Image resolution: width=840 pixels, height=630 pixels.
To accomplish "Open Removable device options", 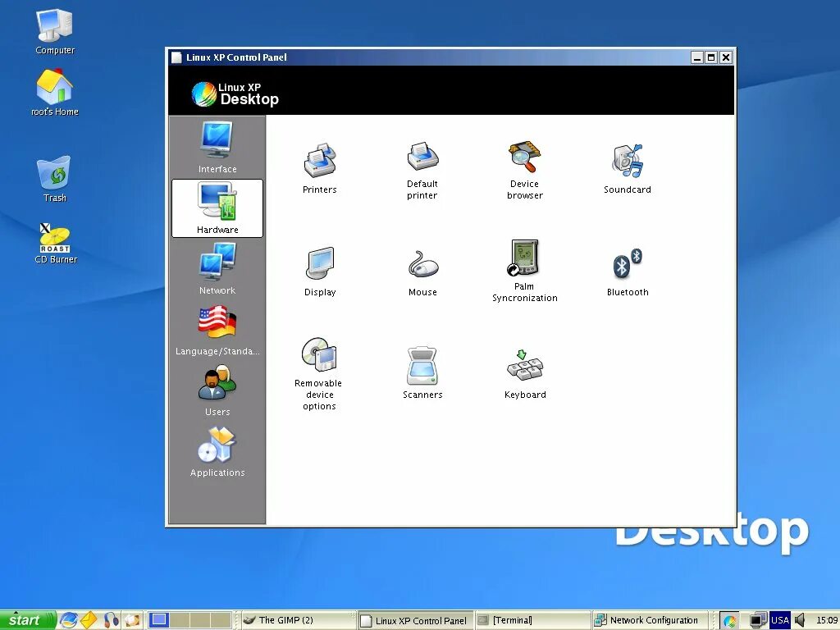I will (x=319, y=374).
